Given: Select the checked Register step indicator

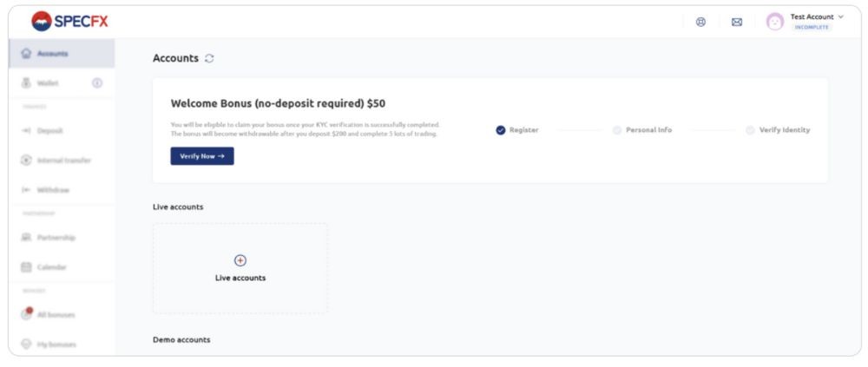Looking at the screenshot, I should pos(501,130).
